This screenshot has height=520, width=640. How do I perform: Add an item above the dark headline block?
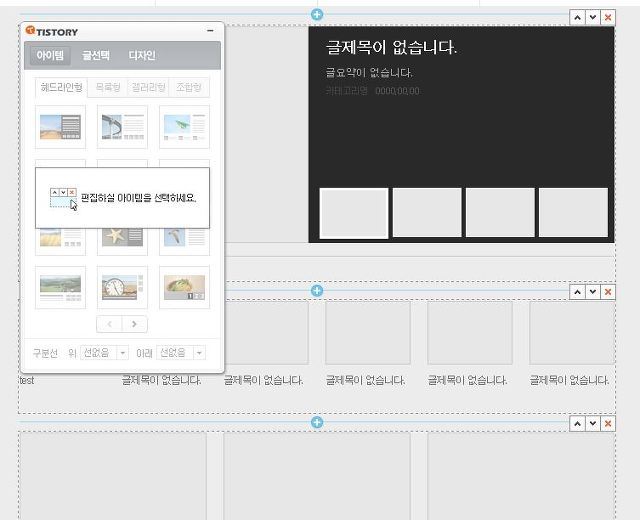(317, 14)
